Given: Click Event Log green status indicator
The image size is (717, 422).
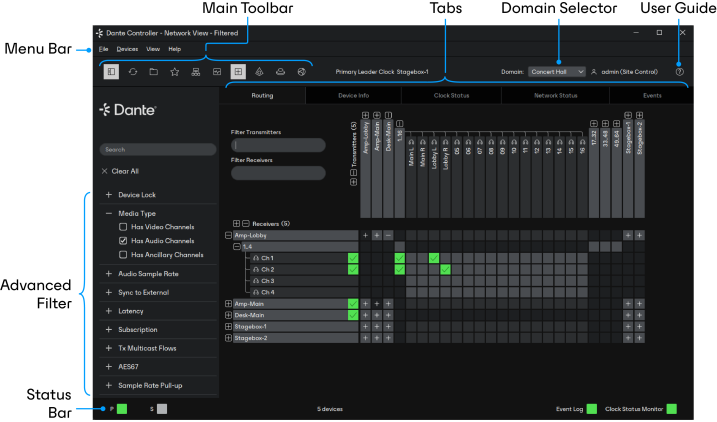Looking at the screenshot, I should 592,409.
